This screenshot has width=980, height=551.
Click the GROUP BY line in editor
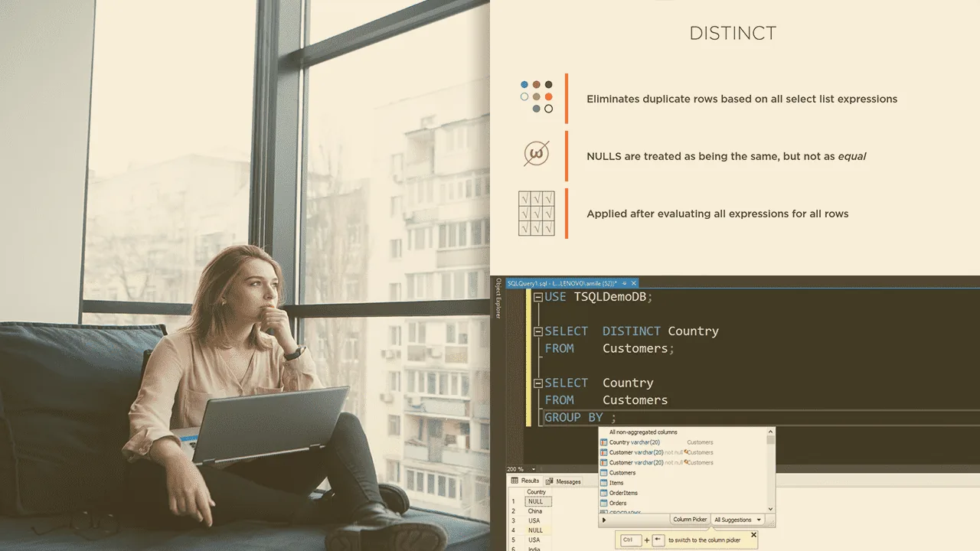click(580, 417)
